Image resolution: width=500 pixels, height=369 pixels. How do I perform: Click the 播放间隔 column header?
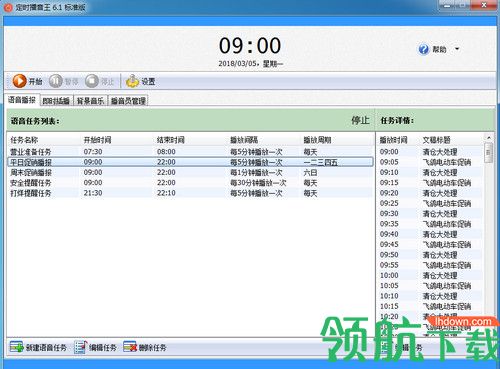tap(244, 140)
